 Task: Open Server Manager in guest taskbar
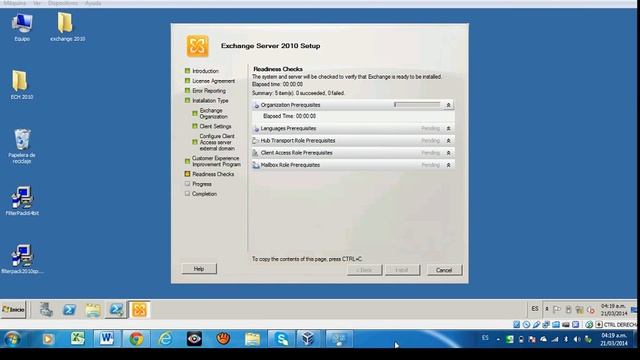pos(46,310)
